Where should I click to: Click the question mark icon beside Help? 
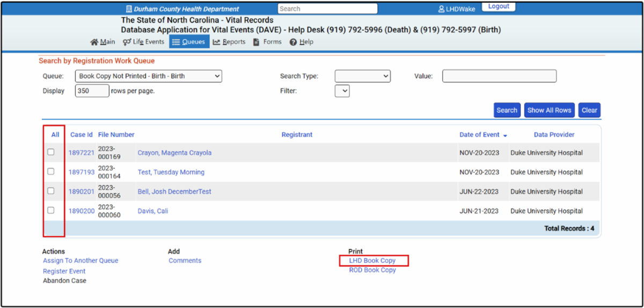click(x=293, y=42)
